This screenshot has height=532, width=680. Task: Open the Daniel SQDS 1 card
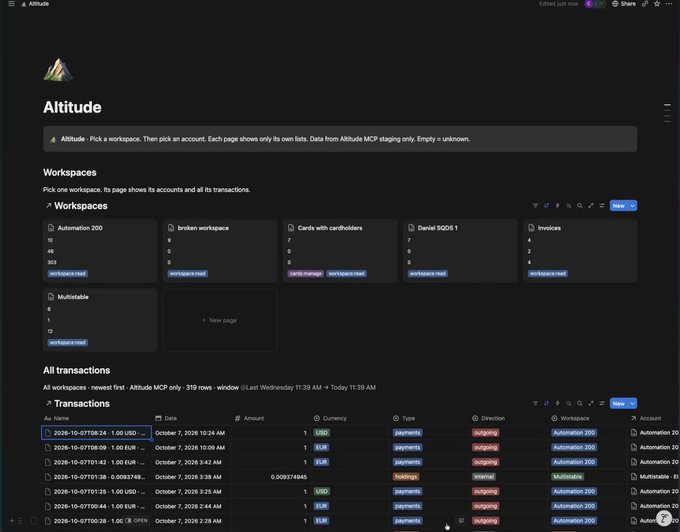(460, 251)
